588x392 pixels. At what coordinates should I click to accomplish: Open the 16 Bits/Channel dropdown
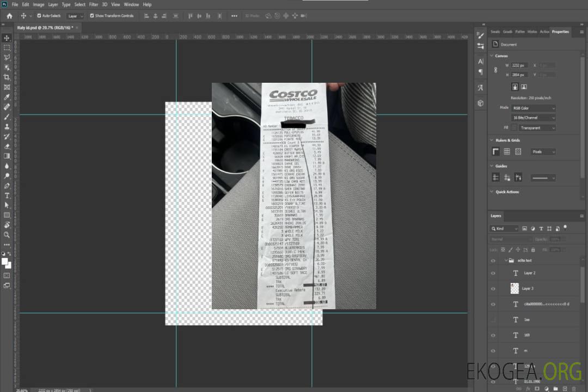(534, 118)
